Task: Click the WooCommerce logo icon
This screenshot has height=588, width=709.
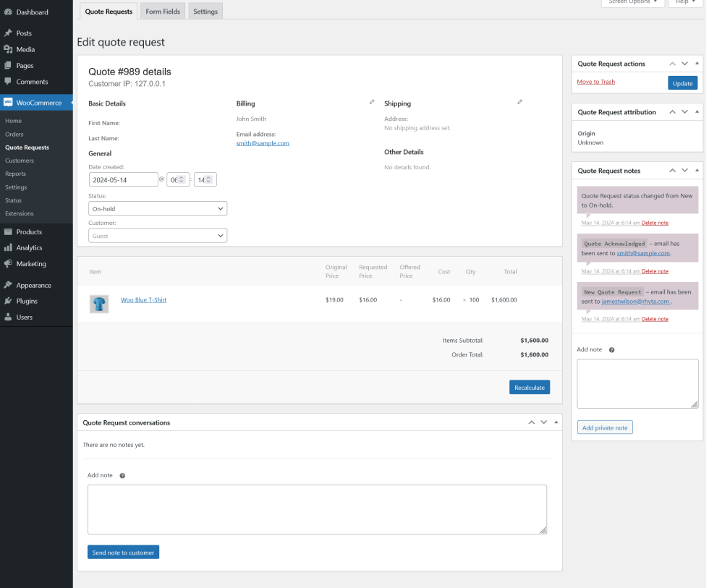Action: point(8,103)
